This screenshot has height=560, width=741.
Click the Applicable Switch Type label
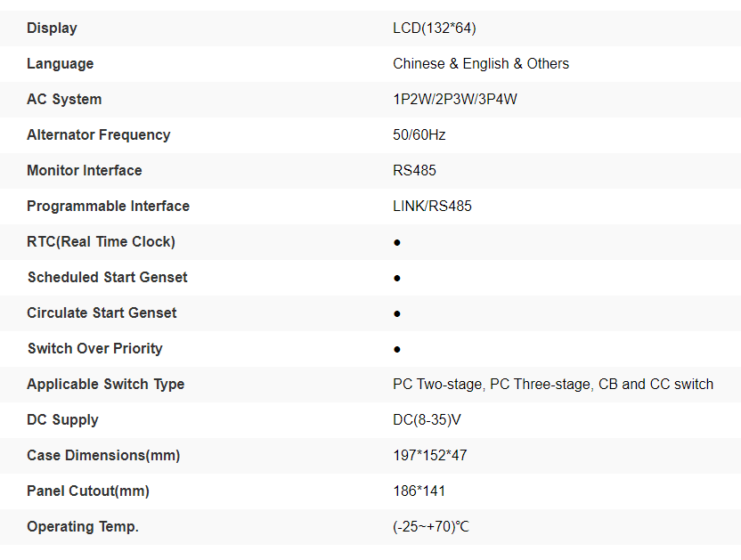105,385
